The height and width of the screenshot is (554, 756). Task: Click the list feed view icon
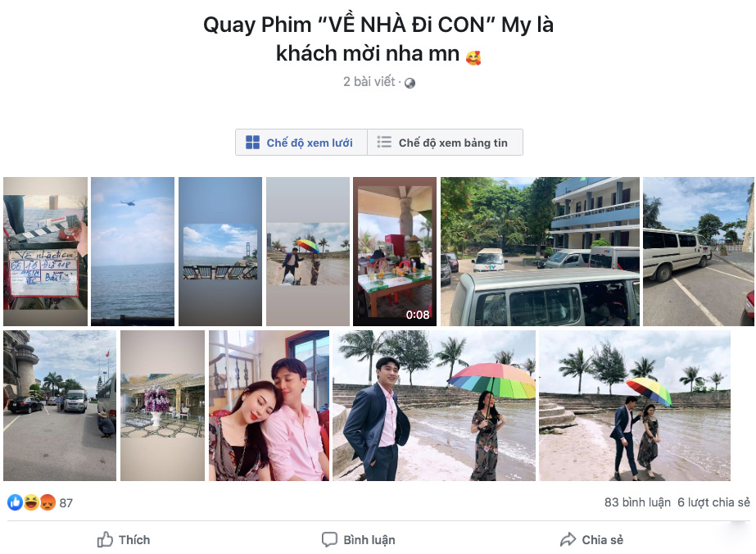(384, 142)
